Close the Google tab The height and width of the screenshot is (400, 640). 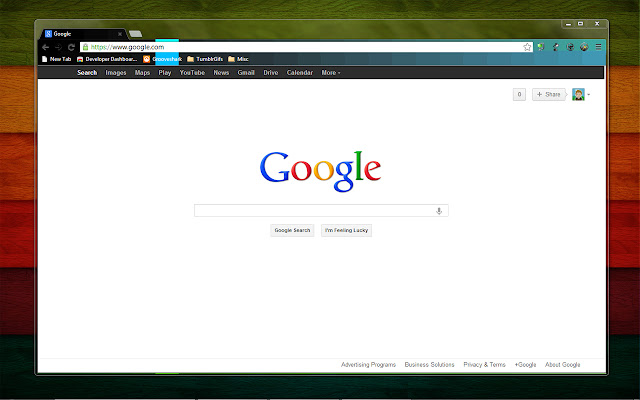pyautogui.click(x=120, y=34)
